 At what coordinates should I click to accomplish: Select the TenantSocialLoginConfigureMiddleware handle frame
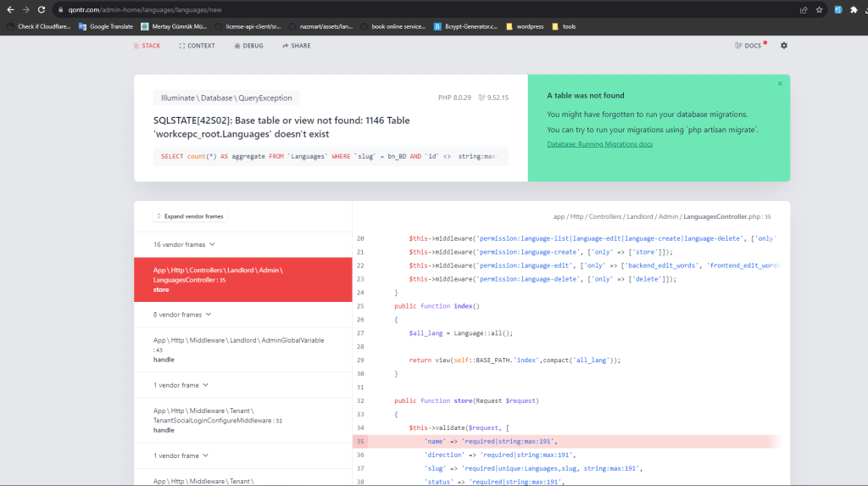click(243, 420)
